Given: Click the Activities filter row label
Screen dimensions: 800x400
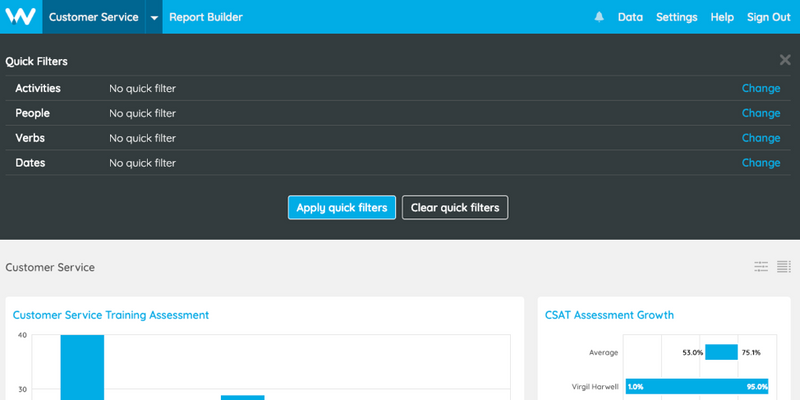Looking at the screenshot, I should click(x=38, y=88).
